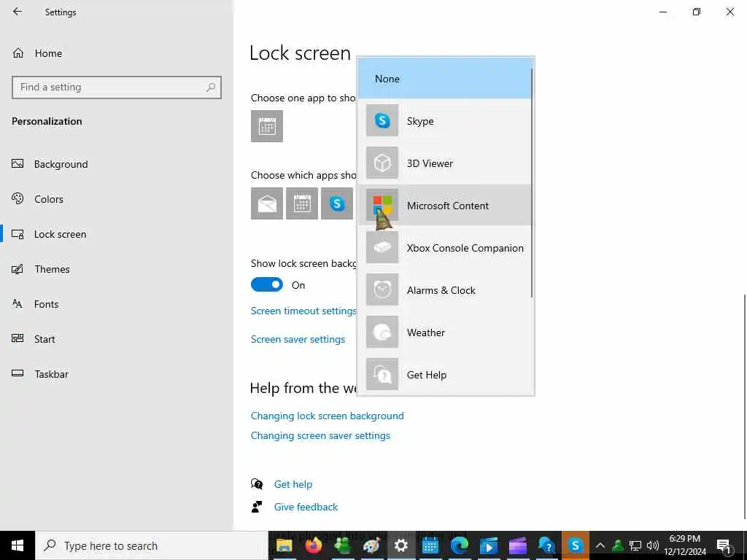Open the Windows Start menu
The height and width of the screenshot is (560, 747).
pos(18,545)
